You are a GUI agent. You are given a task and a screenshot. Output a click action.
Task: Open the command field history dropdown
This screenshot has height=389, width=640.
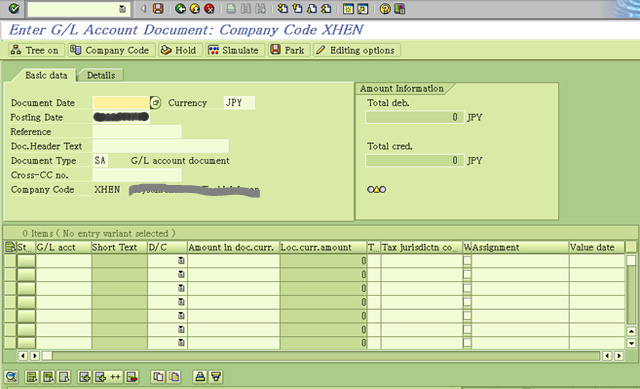coord(122,9)
